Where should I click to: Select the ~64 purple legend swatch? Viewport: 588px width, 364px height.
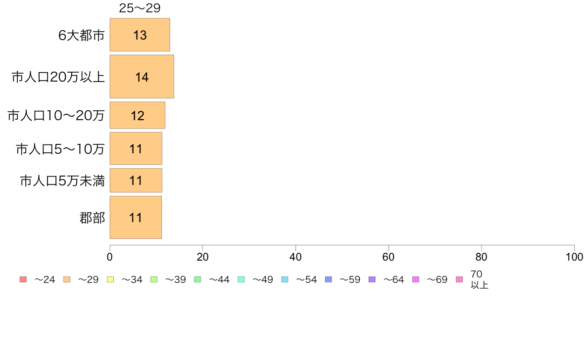(x=372, y=279)
